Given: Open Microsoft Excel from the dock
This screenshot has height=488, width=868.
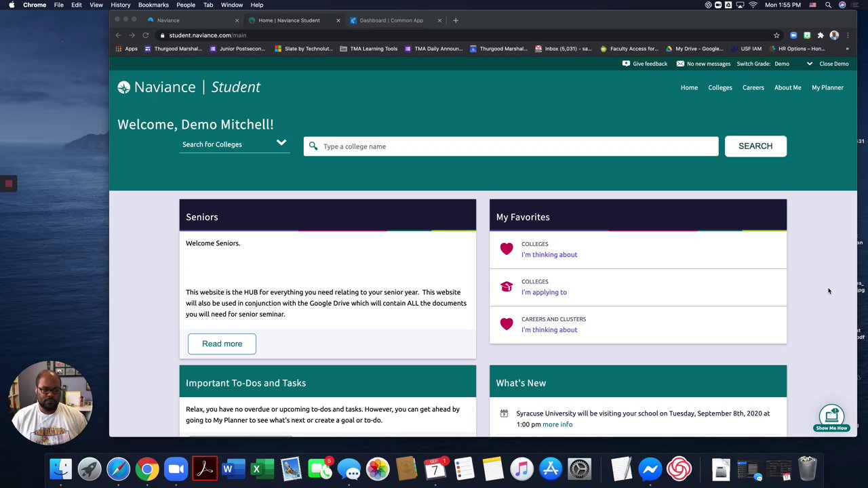Looking at the screenshot, I should (x=262, y=469).
